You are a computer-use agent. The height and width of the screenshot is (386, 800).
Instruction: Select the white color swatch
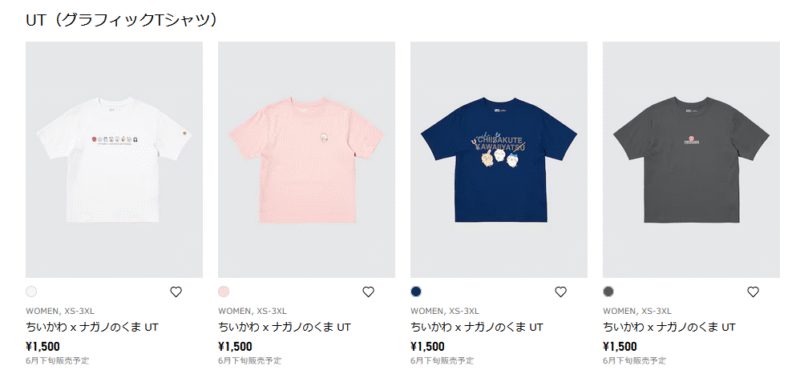[x=31, y=292]
